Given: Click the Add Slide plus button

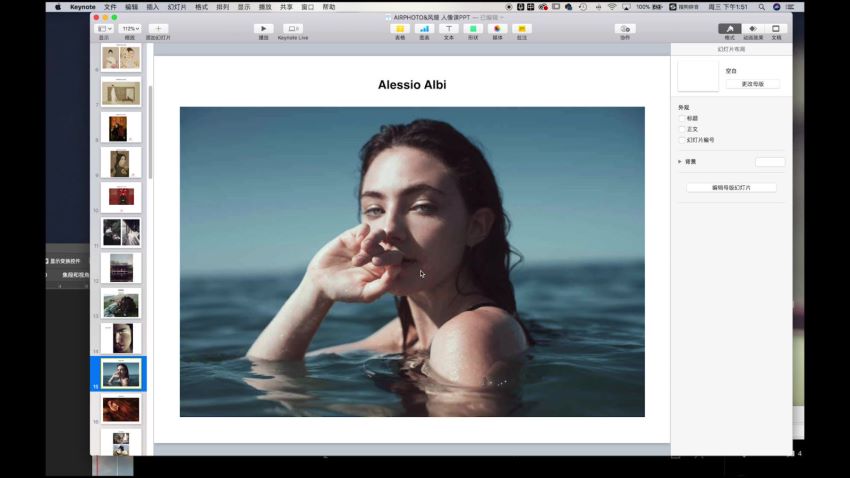Looking at the screenshot, I should 158,29.
